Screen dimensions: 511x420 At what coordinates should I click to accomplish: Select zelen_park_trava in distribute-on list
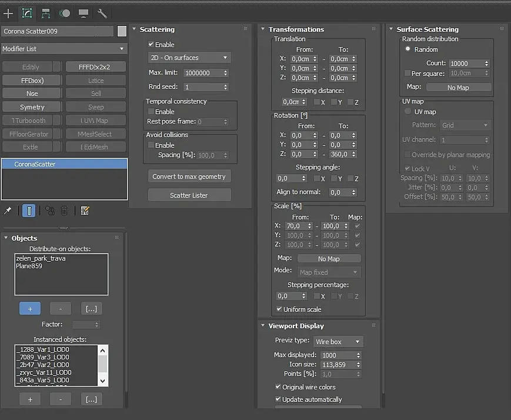coord(41,258)
